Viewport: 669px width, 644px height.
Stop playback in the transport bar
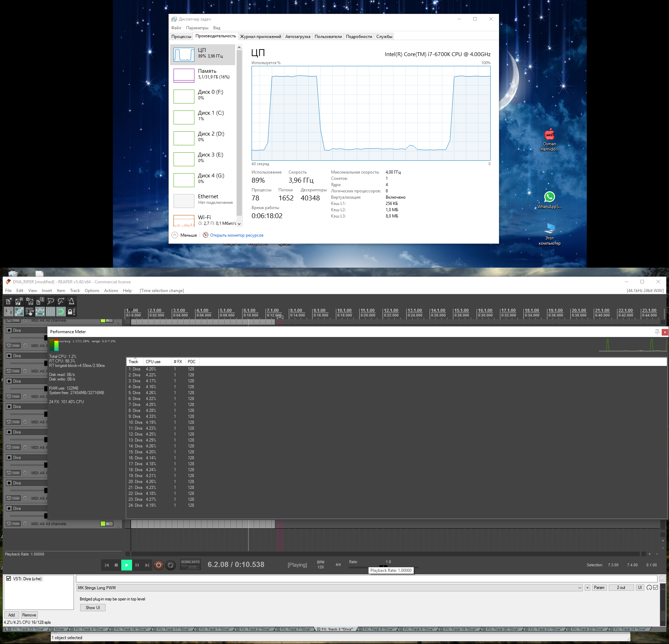coord(116,565)
